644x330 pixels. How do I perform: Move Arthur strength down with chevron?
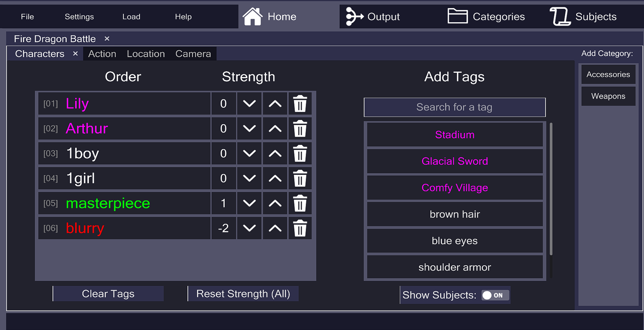click(249, 129)
